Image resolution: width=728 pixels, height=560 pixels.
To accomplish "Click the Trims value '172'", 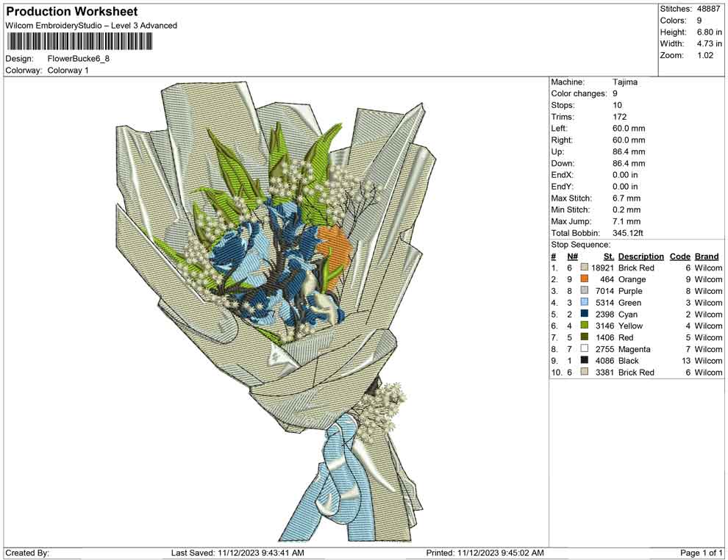I will point(619,117).
